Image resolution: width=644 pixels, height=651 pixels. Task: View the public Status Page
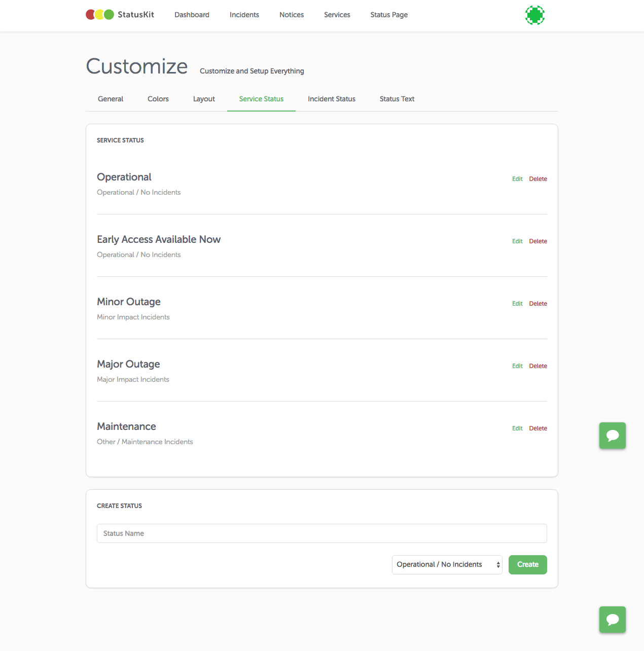coord(389,15)
